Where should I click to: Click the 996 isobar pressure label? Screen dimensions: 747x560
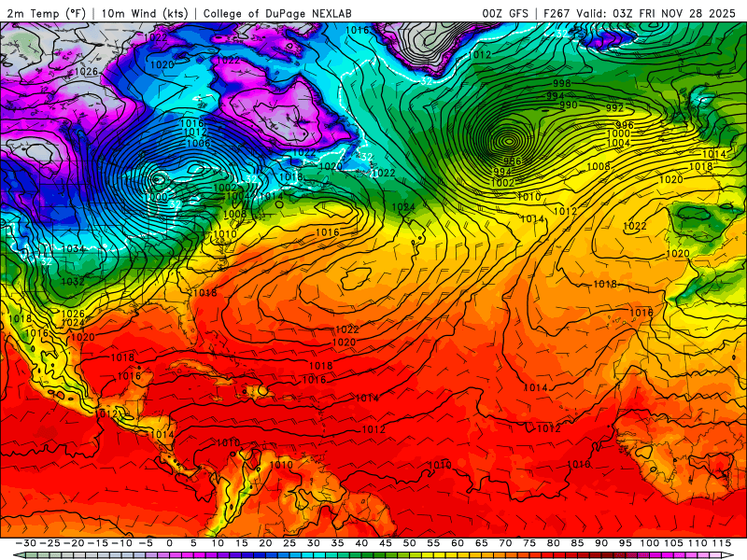tap(625, 126)
